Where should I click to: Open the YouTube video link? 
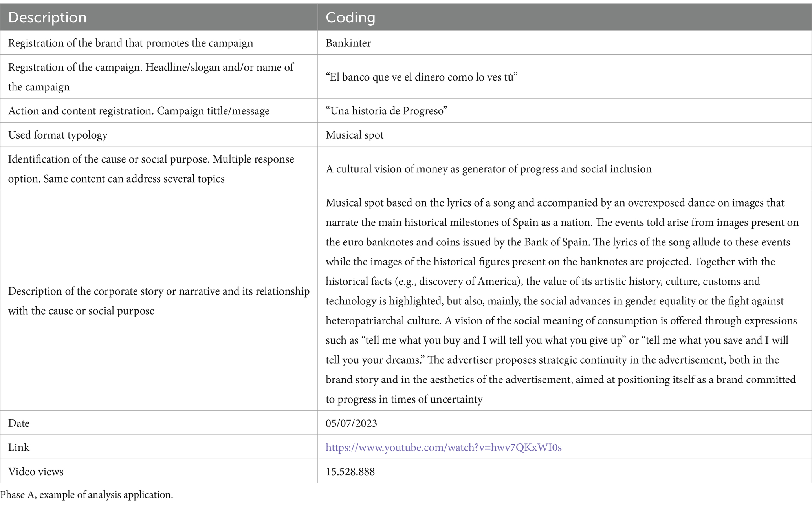(444, 447)
